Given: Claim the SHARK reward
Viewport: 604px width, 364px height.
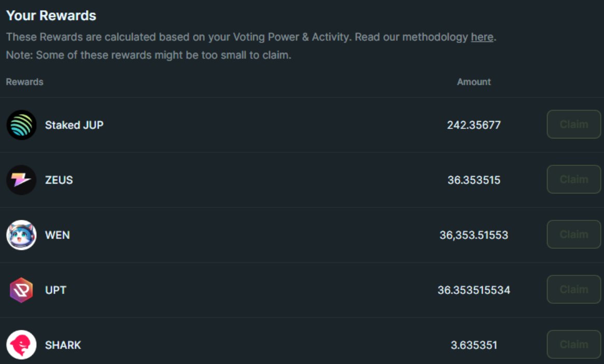Looking at the screenshot, I should pos(573,344).
